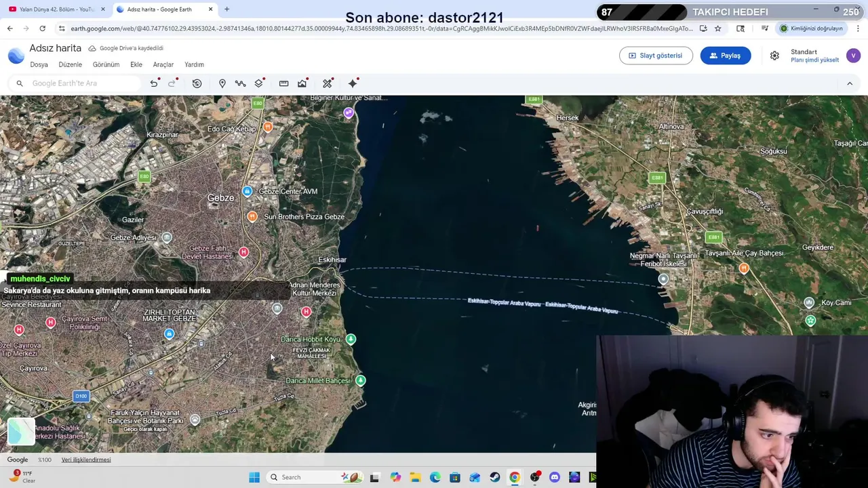Open a new Chrome tab

click(x=226, y=9)
